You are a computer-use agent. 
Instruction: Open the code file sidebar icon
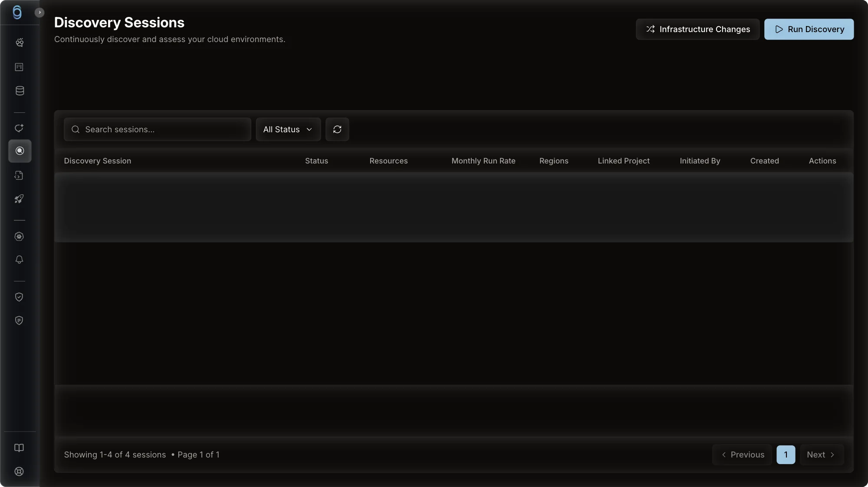20,175
